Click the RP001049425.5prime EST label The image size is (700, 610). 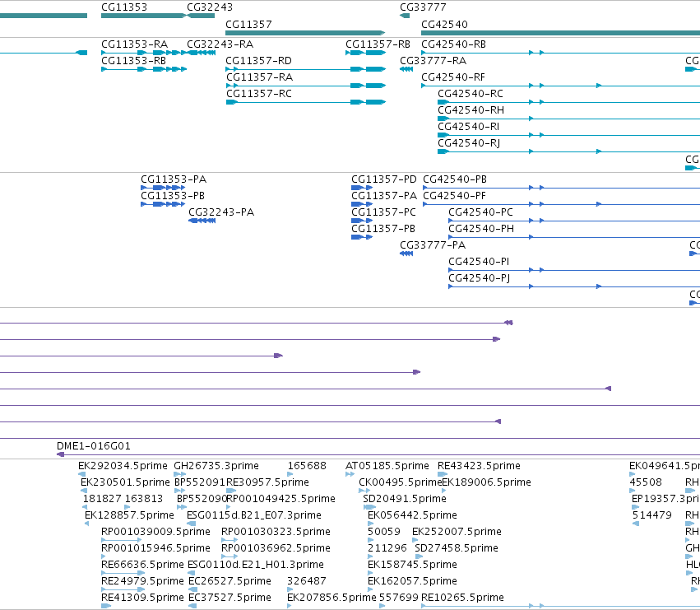coord(280,499)
